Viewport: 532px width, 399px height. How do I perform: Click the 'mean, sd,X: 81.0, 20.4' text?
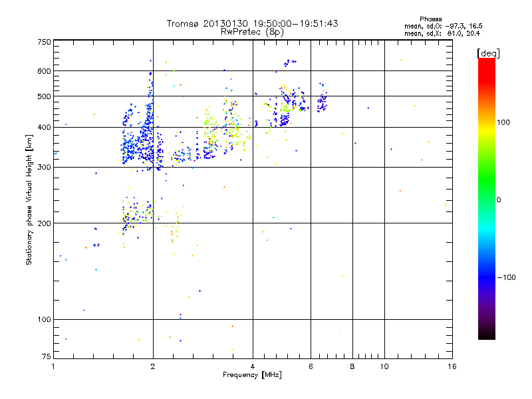click(442, 33)
